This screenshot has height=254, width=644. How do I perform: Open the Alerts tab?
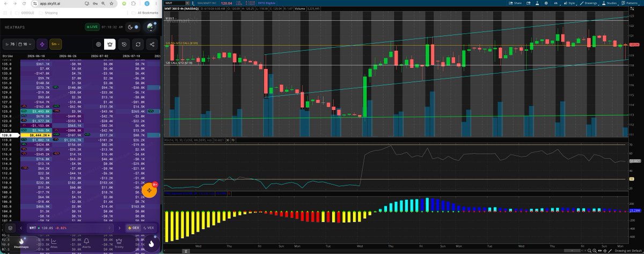(86, 244)
